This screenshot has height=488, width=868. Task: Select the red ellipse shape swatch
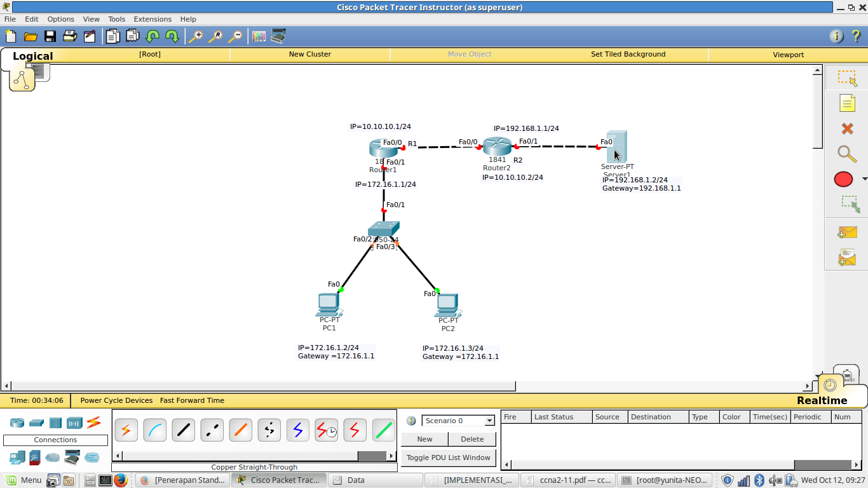(844, 179)
